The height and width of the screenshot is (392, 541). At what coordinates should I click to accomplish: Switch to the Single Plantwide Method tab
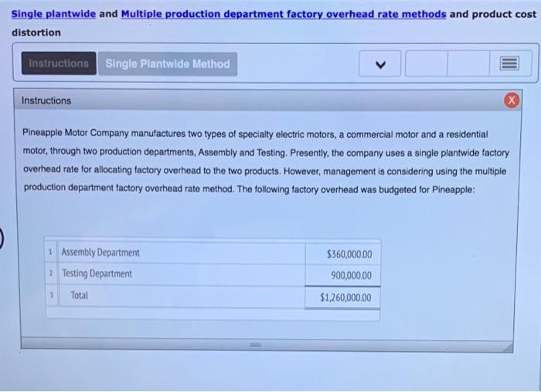coord(168,64)
